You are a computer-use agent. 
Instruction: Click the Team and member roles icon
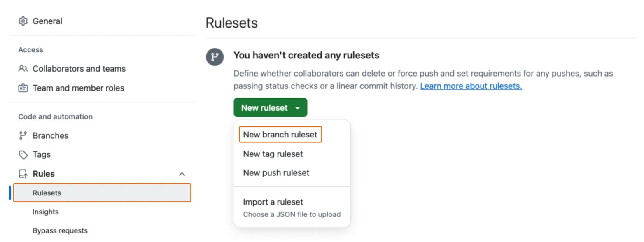click(x=23, y=88)
